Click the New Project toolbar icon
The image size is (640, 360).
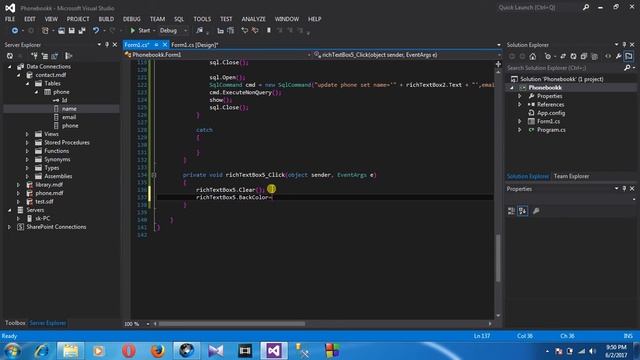(x=45, y=31)
